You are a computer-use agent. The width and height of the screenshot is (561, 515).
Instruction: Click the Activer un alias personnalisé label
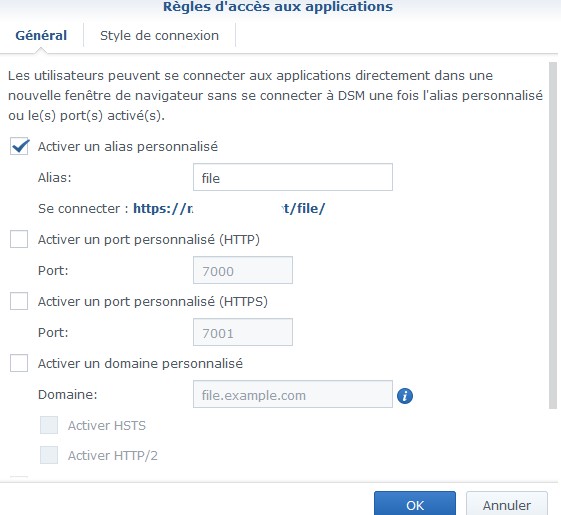click(128, 147)
